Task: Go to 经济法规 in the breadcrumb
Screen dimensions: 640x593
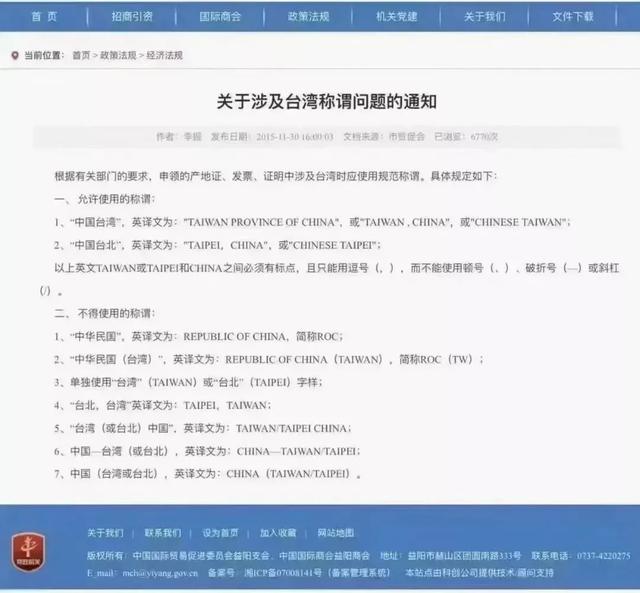Action: point(164,55)
